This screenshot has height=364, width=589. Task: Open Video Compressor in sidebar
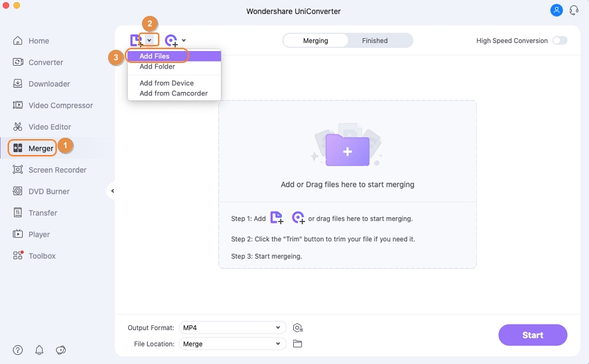[60, 106]
